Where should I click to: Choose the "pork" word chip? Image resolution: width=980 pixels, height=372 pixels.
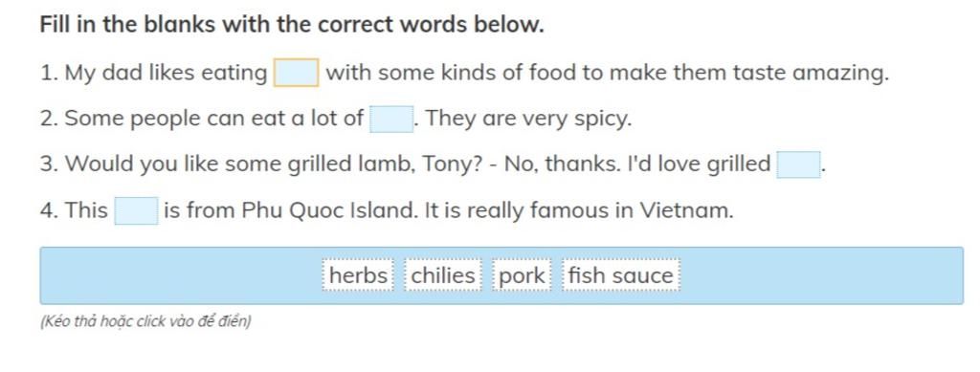tap(522, 275)
